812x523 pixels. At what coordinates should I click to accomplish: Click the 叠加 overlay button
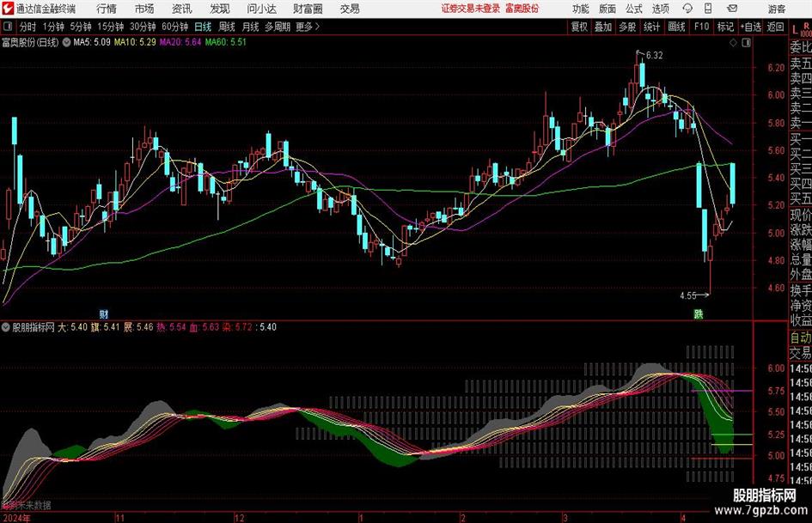[x=603, y=27]
